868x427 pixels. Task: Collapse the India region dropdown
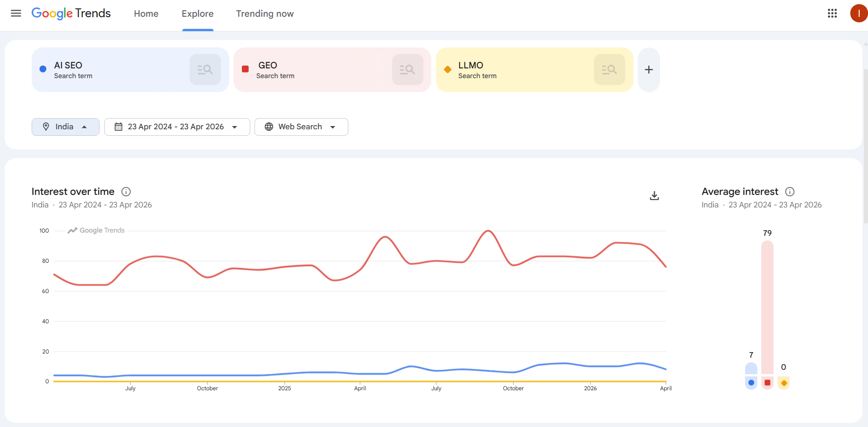84,127
